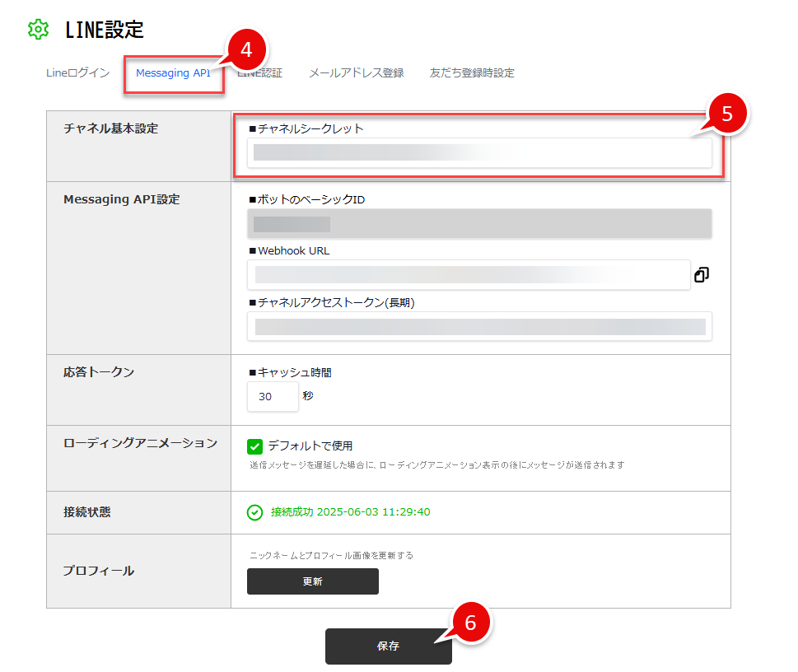Focus the チャネルシークレット input field
Image resolution: width=798 pixels, height=672 pixels.
pyautogui.click(x=479, y=153)
